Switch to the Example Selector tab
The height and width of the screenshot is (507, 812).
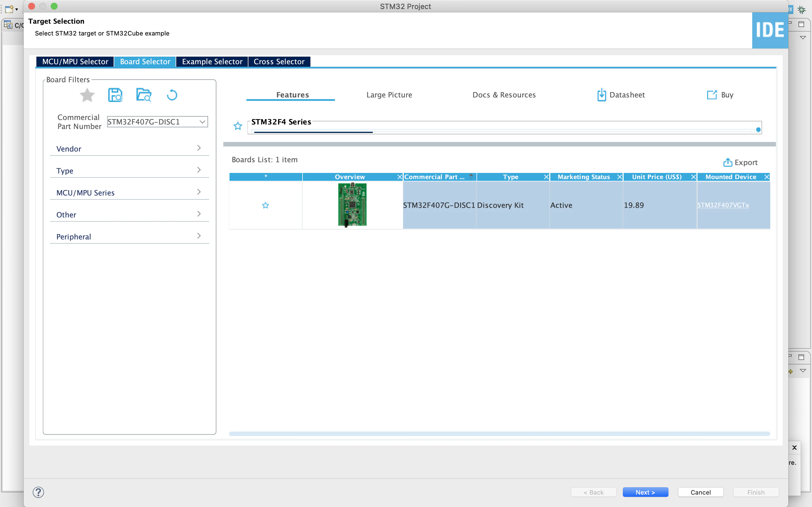pyautogui.click(x=212, y=62)
